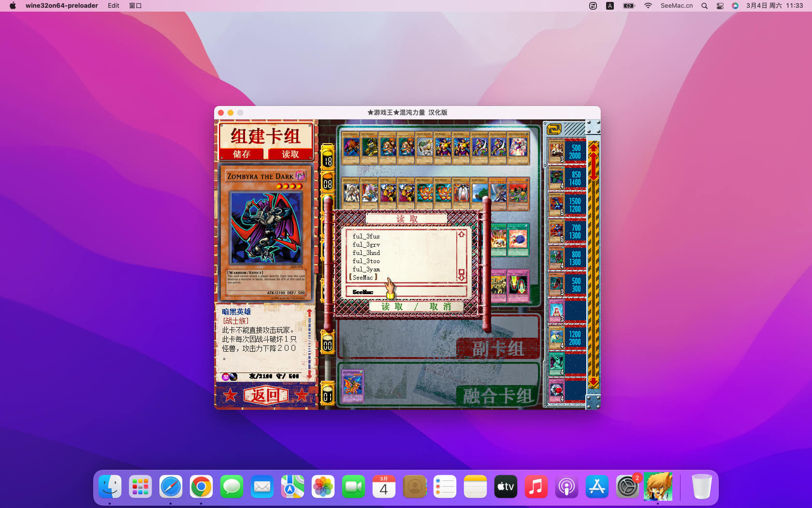812x508 pixels.
Task: Open Control Center from menu bar
Action: coord(720,6)
